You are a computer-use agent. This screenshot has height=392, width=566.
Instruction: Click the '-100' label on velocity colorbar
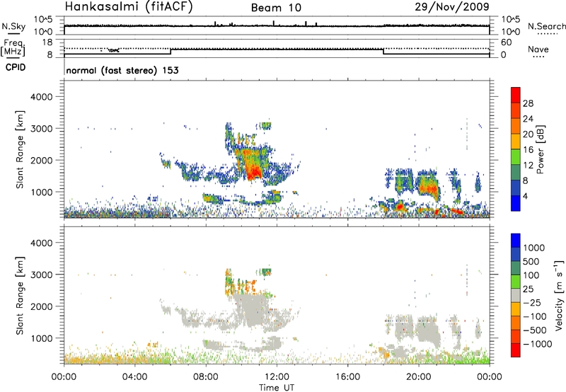[535, 316]
